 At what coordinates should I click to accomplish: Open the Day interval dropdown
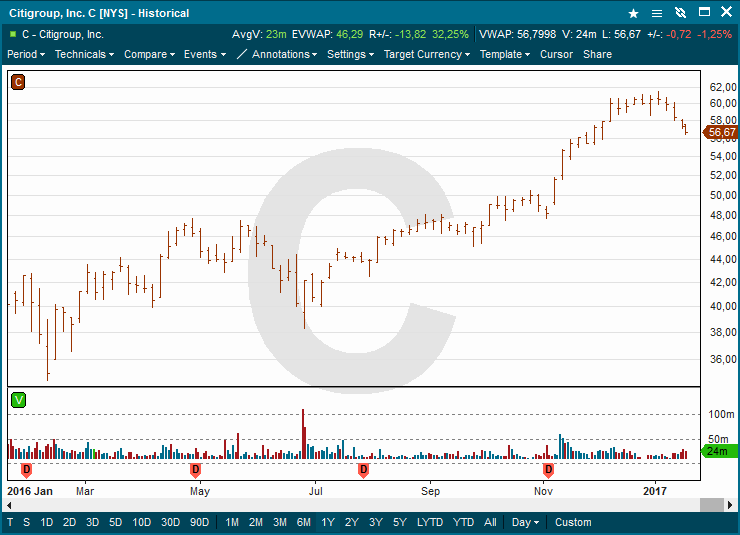(525, 522)
